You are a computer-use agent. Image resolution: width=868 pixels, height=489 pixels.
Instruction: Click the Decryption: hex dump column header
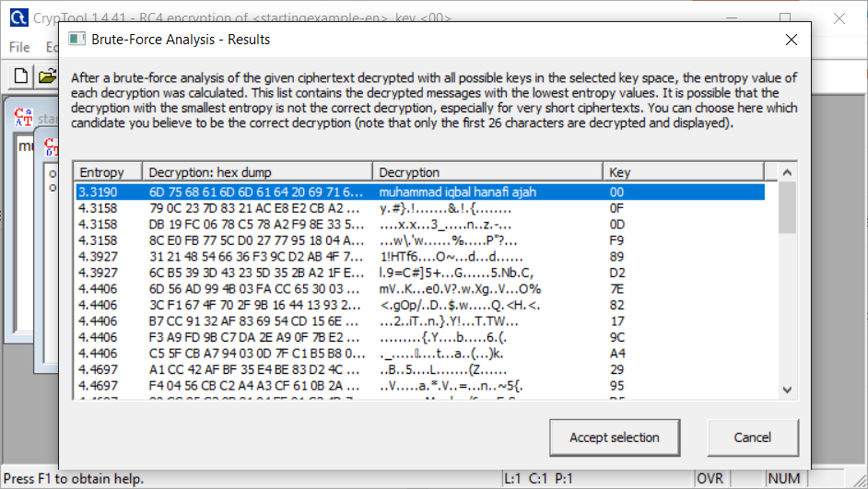point(257,172)
